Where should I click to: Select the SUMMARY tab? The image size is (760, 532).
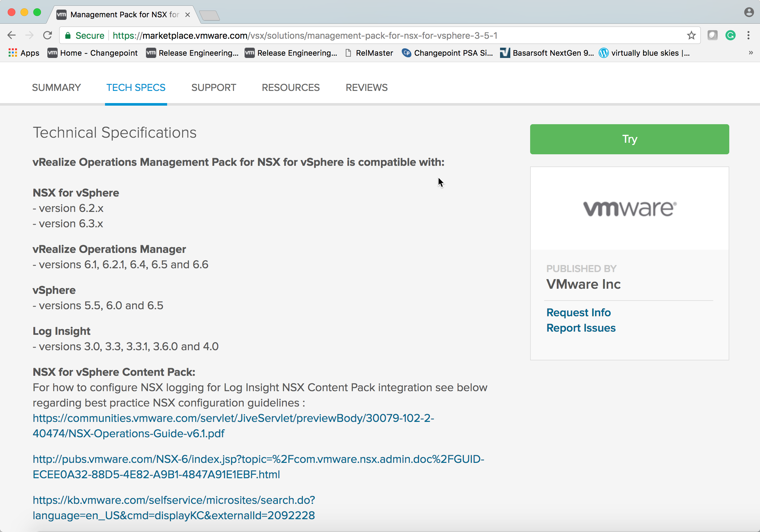pyautogui.click(x=56, y=87)
